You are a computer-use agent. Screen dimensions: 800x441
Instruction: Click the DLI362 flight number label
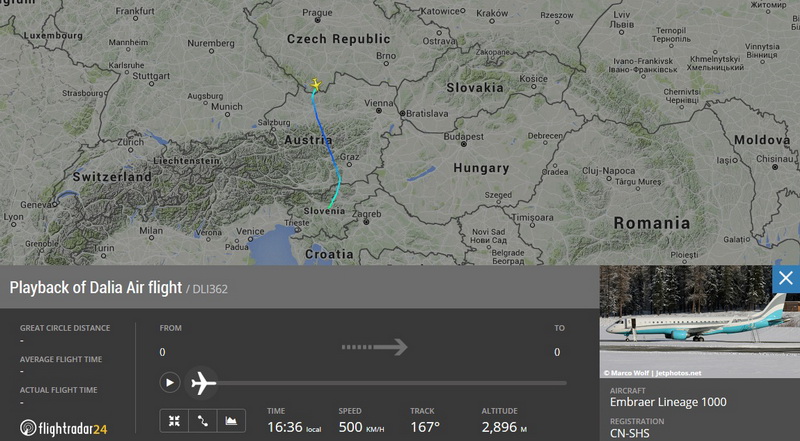tap(210, 289)
